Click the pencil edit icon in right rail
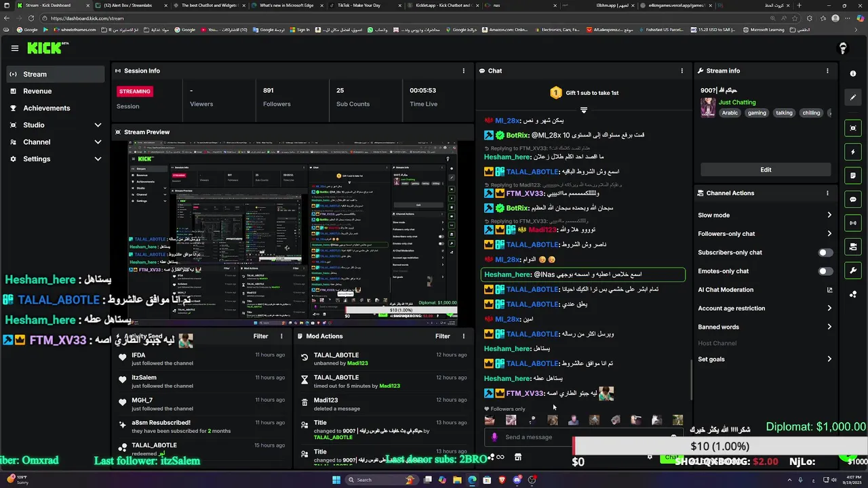The width and height of the screenshot is (868, 488). pos(853,97)
